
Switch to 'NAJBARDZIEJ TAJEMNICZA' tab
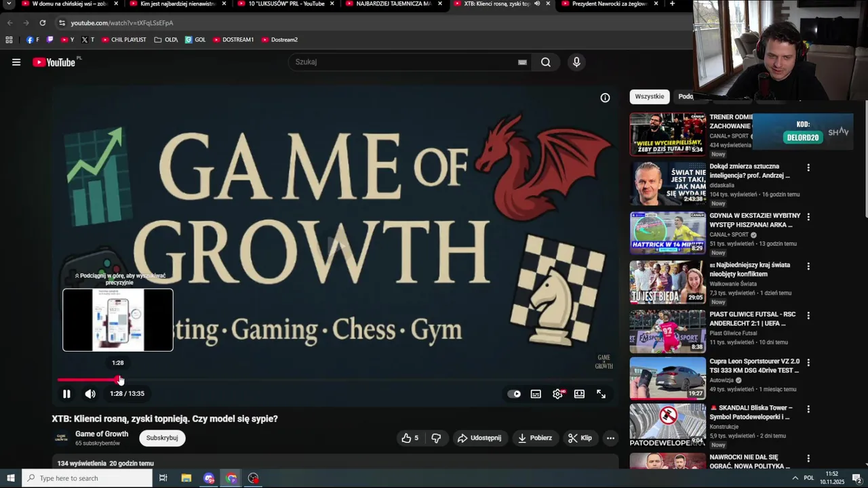[x=393, y=4]
